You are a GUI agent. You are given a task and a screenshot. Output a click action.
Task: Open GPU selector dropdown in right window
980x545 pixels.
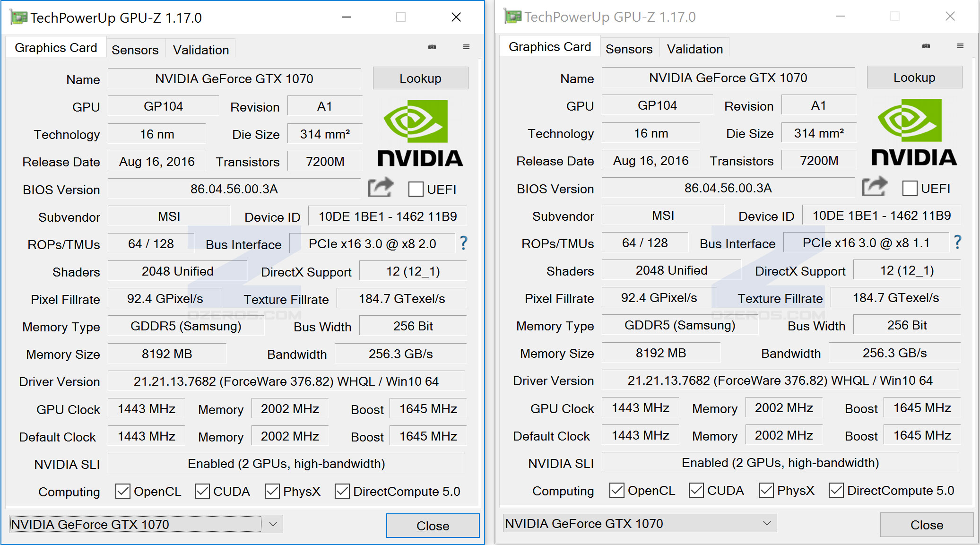click(x=640, y=523)
